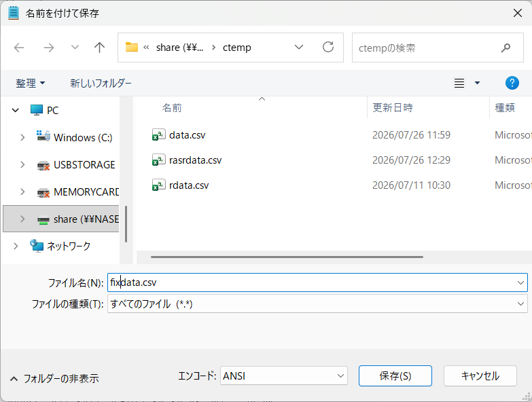Open the view options dropdown arrow

coord(477,83)
